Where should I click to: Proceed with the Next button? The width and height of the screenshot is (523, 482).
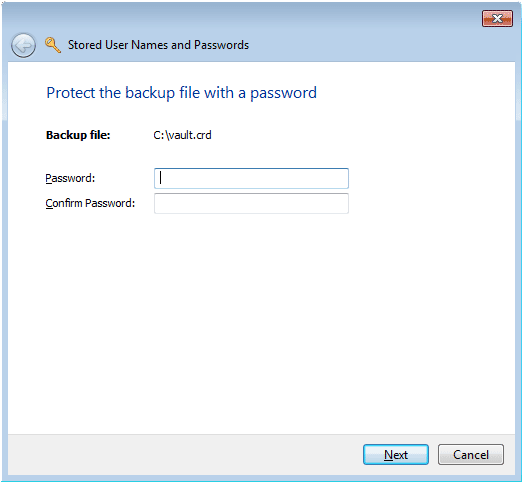(x=396, y=454)
